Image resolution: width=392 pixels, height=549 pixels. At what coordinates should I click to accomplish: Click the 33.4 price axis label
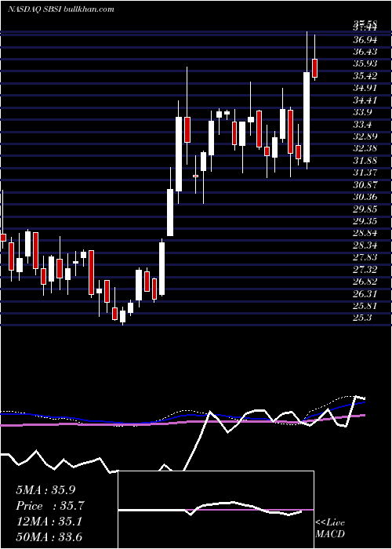tap(362, 124)
